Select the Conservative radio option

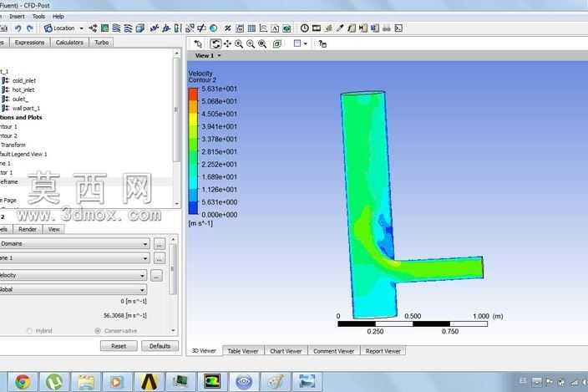(116, 330)
